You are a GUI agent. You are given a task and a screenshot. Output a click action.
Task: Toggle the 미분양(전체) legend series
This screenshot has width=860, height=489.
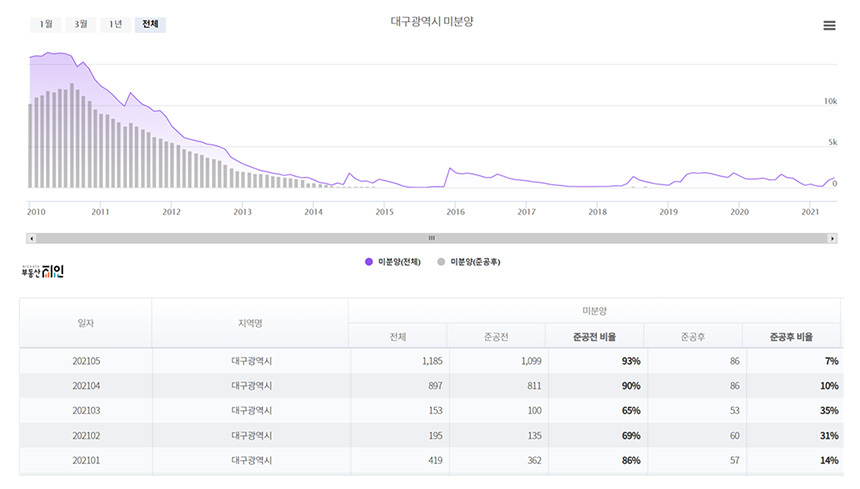(393, 261)
